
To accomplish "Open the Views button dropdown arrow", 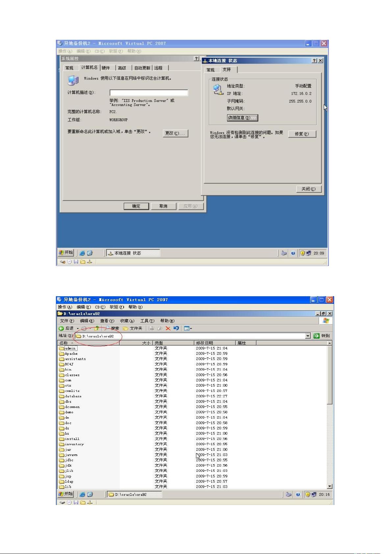I will (191, 328).
